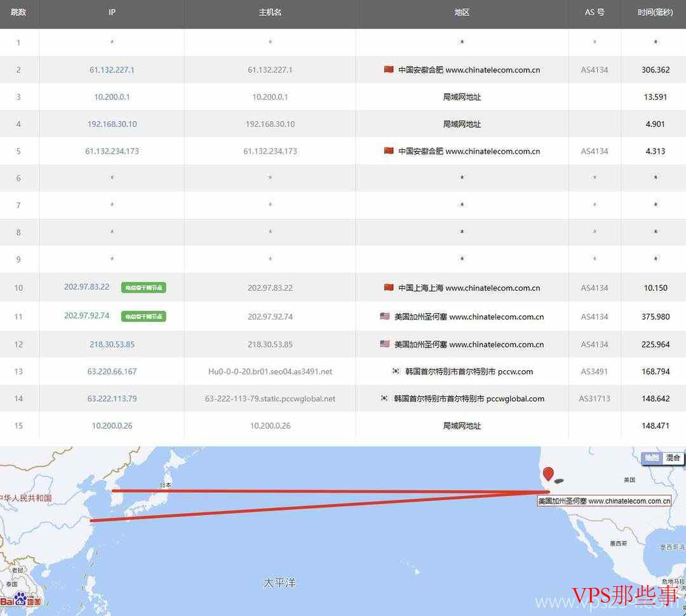Screen dimensions: 686x616
Task: Click time value 4.901
Action: pos(656,124)
